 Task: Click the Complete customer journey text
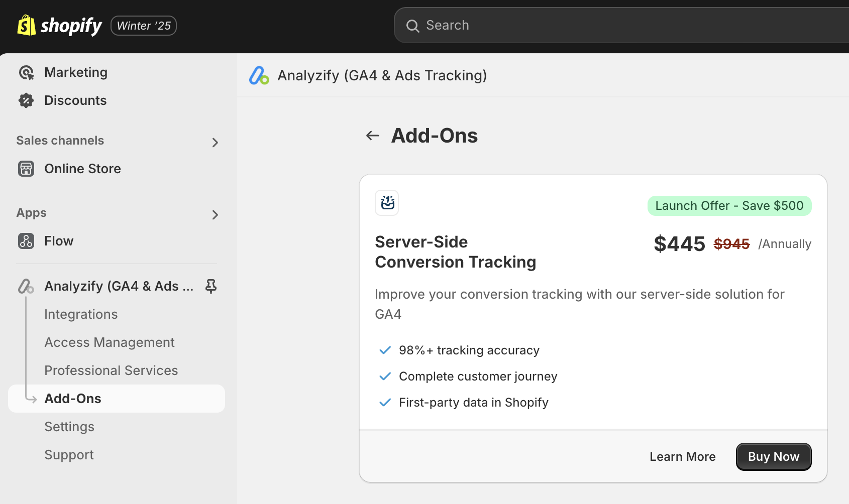(478, 376)
